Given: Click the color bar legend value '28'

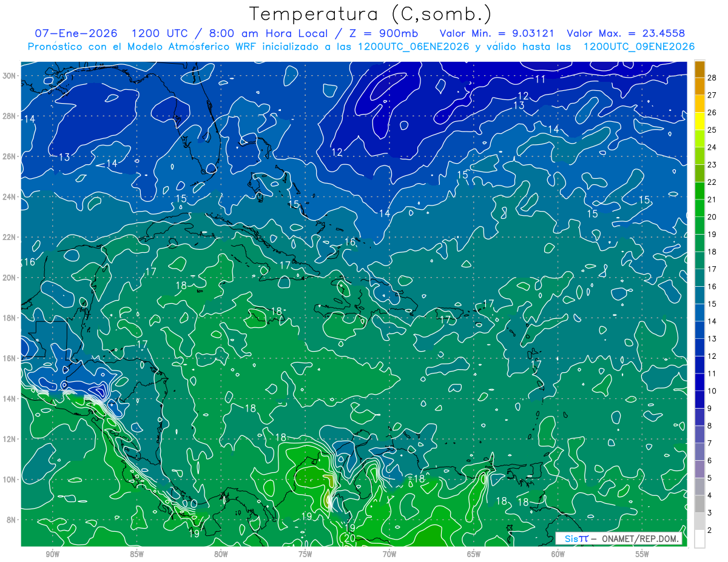Looking at the screenshot, I should tap(712, 78).
